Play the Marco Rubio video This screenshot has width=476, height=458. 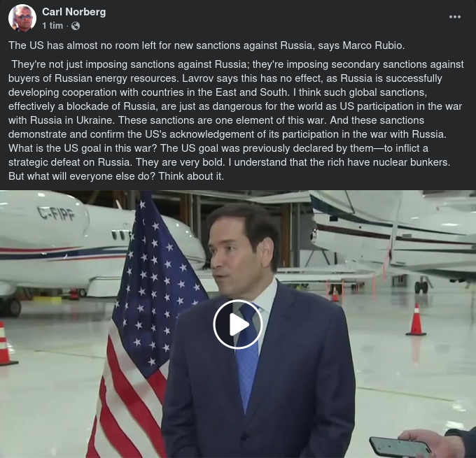[x=238, y=324]
